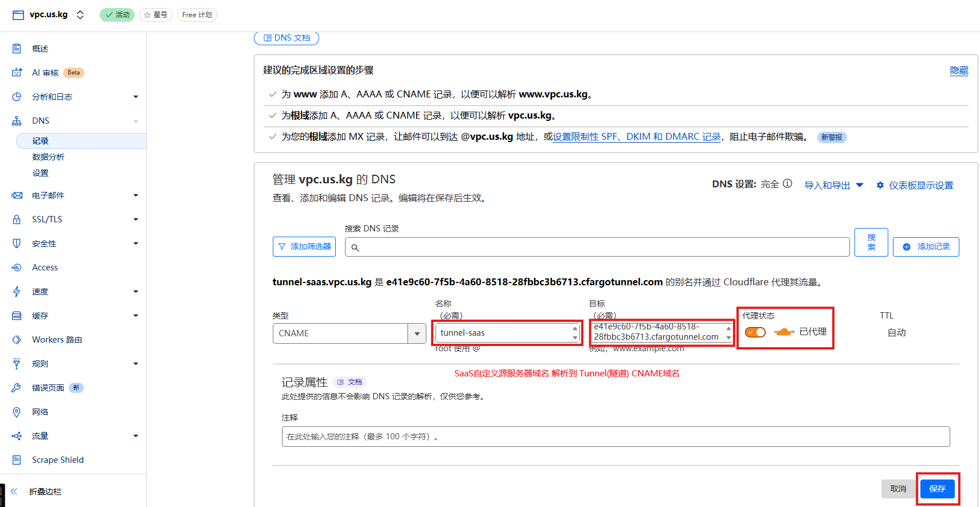
Task: Click the 安全性 shield icon
Action: point(17,243)
